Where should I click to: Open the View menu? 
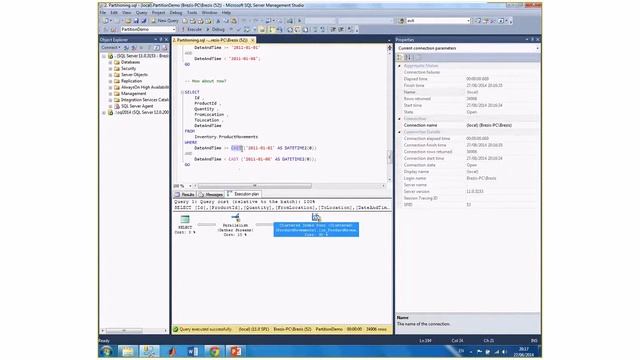point(127,13)
